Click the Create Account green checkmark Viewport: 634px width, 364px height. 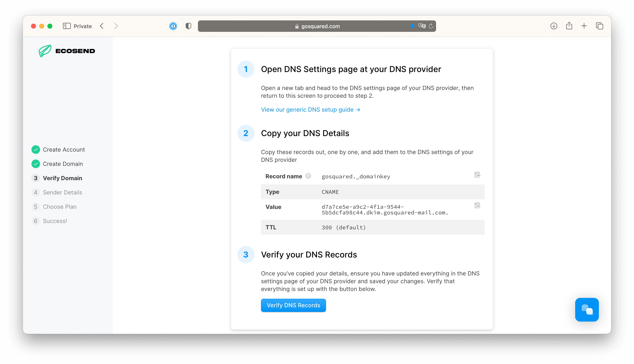[x=36, y=150]
